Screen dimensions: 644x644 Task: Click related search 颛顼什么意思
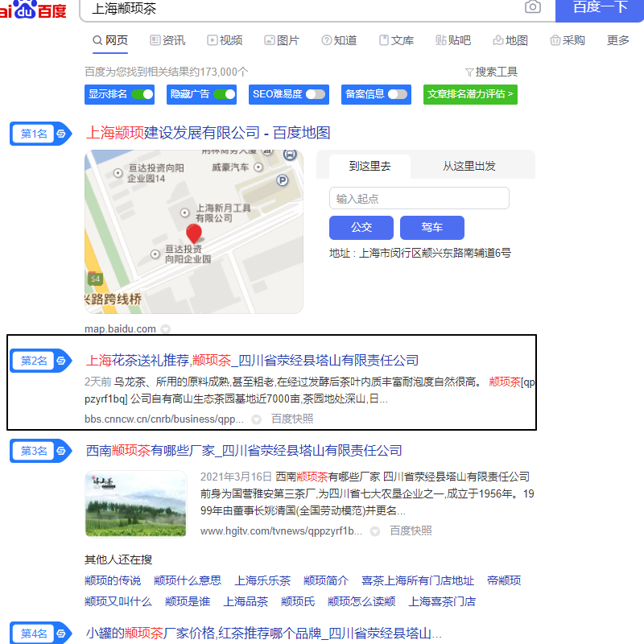tap(188, 580)
